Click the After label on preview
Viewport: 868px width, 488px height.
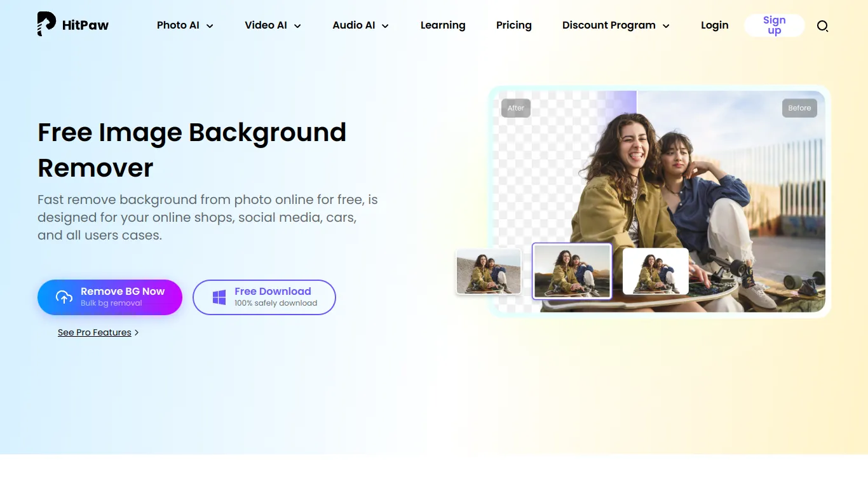point(516,108)
